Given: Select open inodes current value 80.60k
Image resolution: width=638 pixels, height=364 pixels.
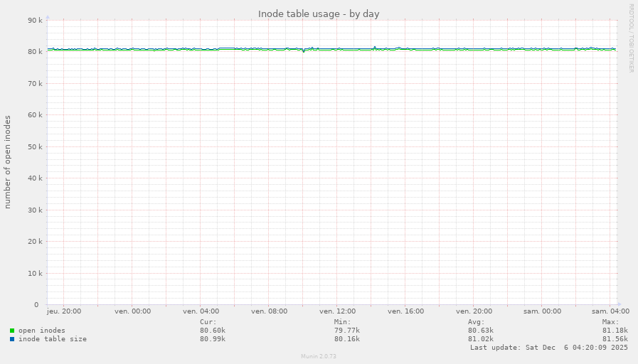Looking at the screenshot, I should coord(213,331).
